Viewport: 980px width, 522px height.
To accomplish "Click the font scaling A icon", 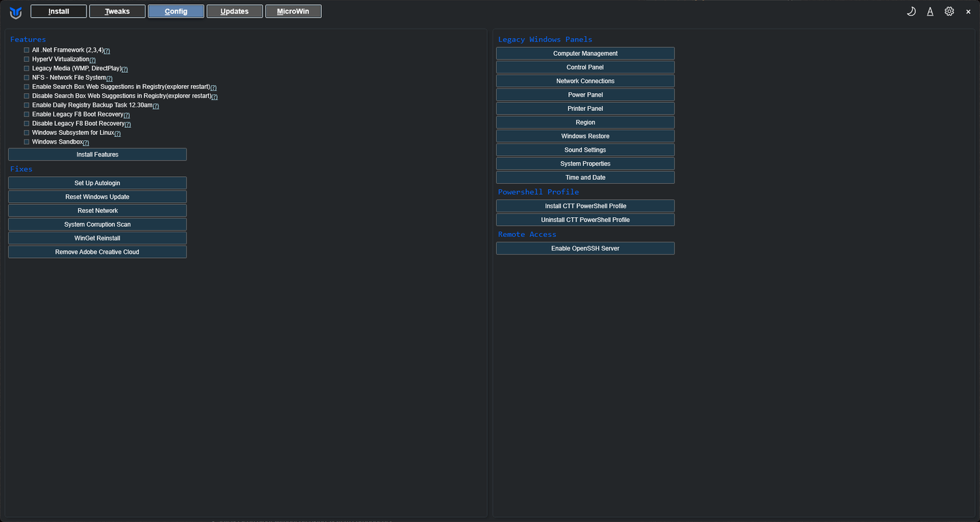I will [x=930, y=12].
